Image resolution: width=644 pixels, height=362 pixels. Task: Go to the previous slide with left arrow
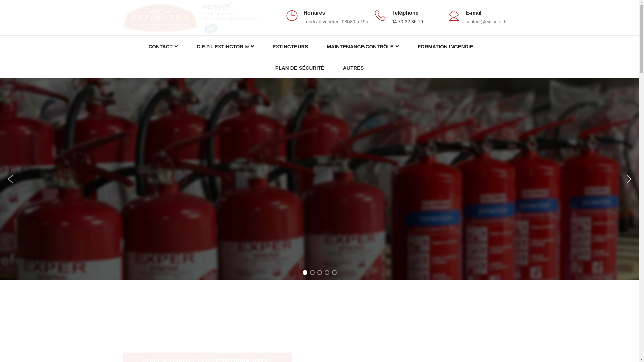click(10, 179)
